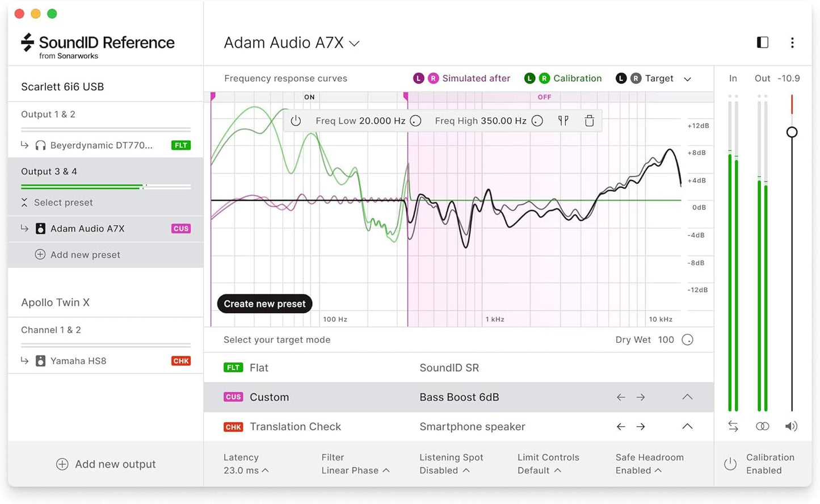The height and width of the screenshot is (504, 820).
Task: Click the next arrow beside Bass Boost 6dB
Action: point(641,397)
